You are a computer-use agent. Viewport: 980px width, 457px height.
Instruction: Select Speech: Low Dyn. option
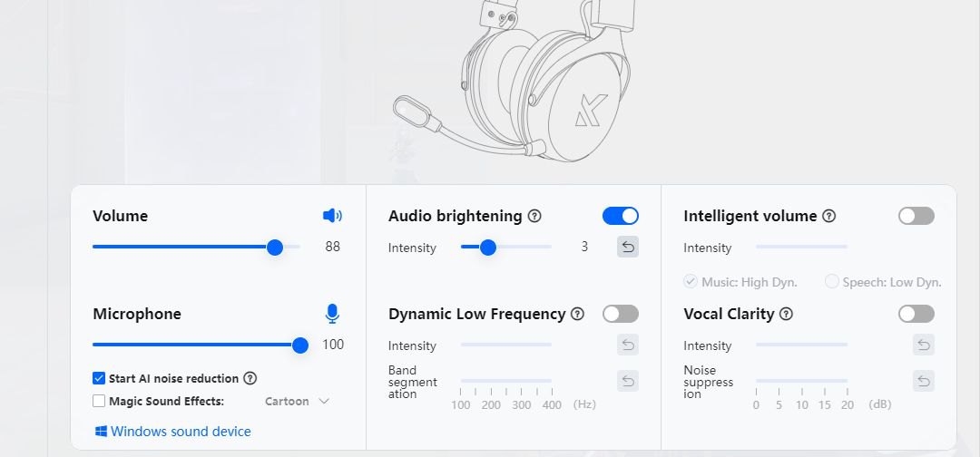(831, 282)
